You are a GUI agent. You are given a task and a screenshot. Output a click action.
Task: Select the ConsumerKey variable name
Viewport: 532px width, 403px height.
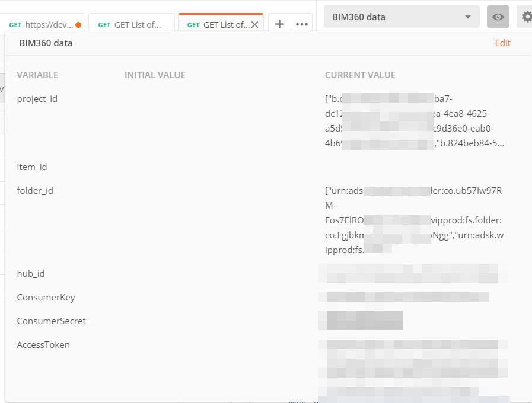(x=46, y=298)
